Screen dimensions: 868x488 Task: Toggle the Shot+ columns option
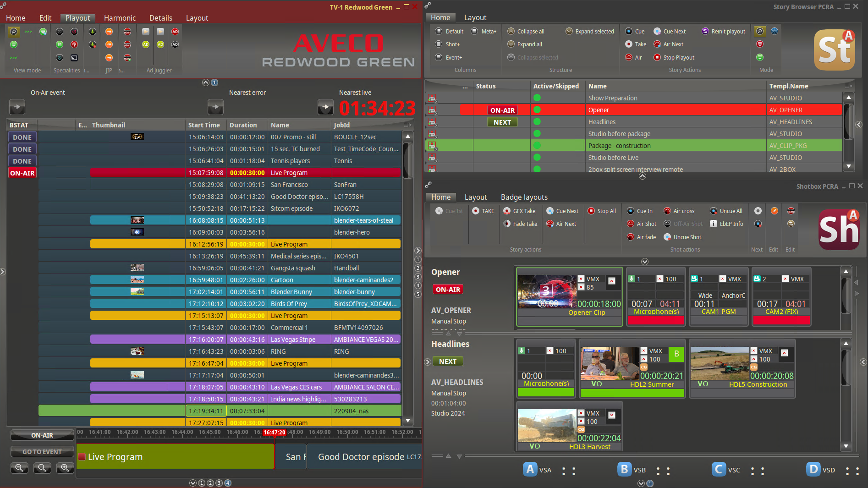(x=439, y=44)
